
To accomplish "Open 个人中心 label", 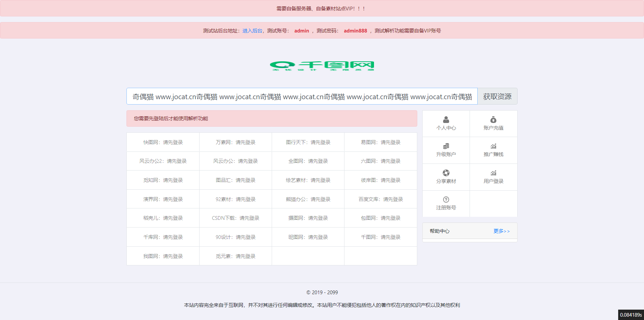I will [446, 128].
